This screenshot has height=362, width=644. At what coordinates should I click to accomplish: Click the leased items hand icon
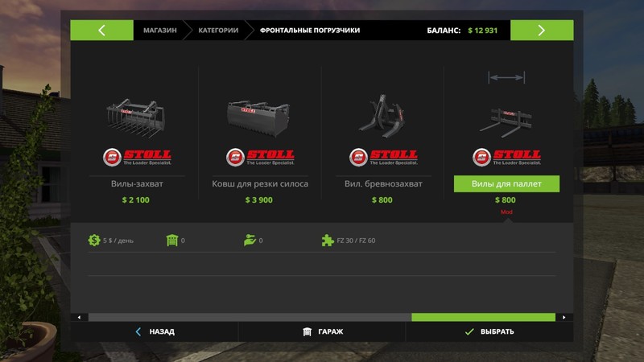tap(250, 240)
